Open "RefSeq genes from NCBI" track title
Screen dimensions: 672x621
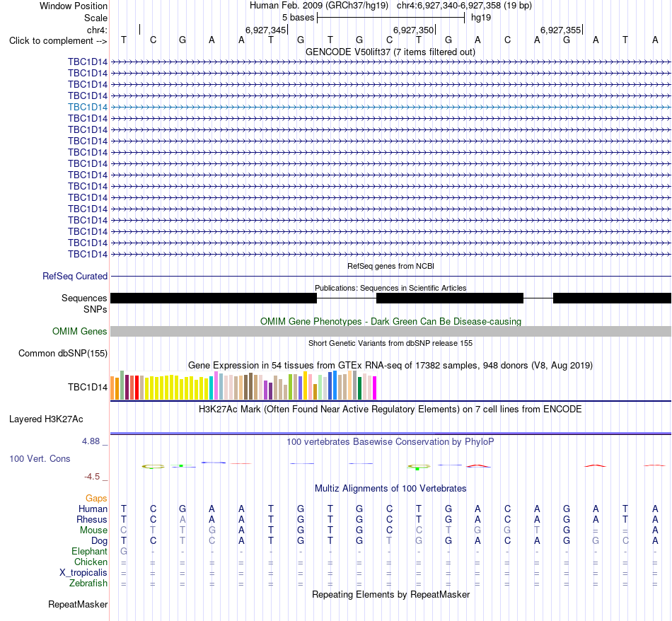[x=390, y=266]
